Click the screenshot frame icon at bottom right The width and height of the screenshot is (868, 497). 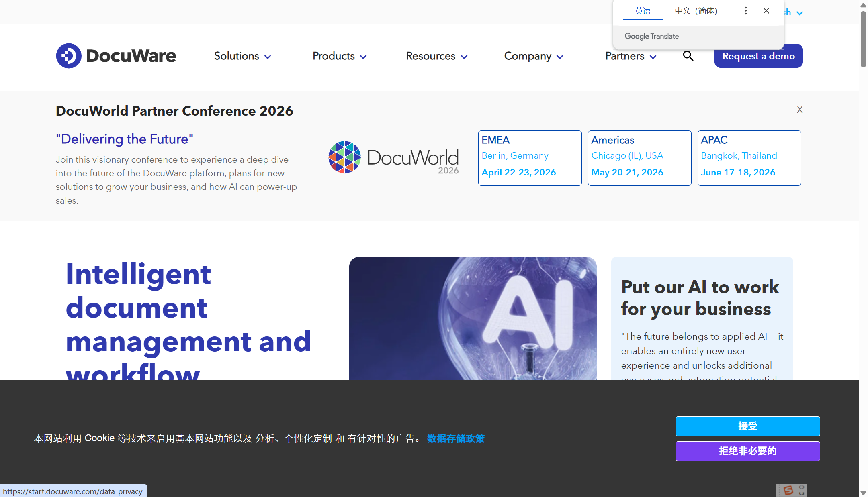802,490
